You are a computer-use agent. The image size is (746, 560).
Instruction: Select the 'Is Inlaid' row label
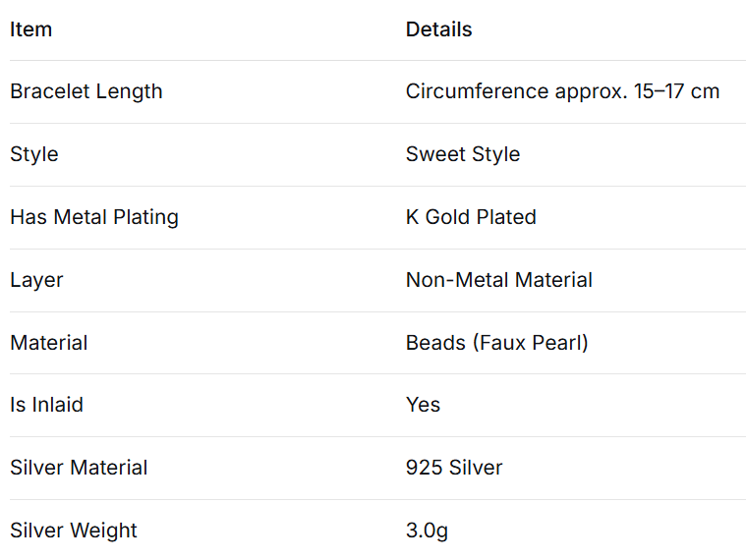(x=46, y=405)
